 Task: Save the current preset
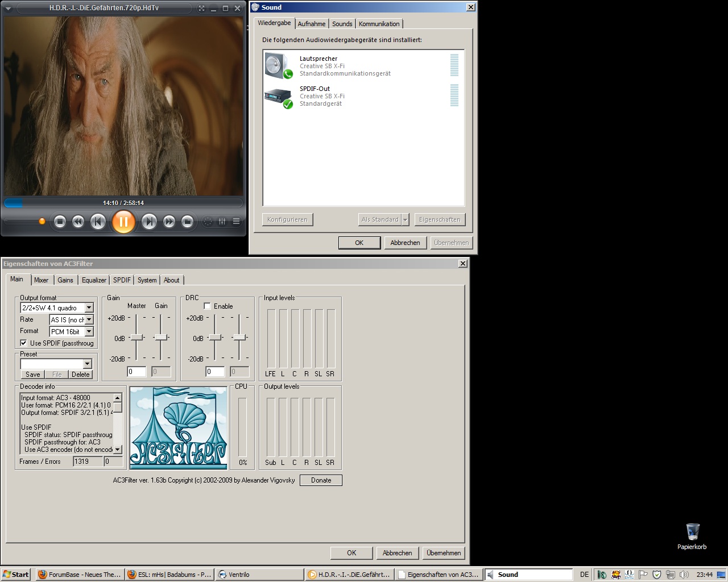(x=33, y=374)
